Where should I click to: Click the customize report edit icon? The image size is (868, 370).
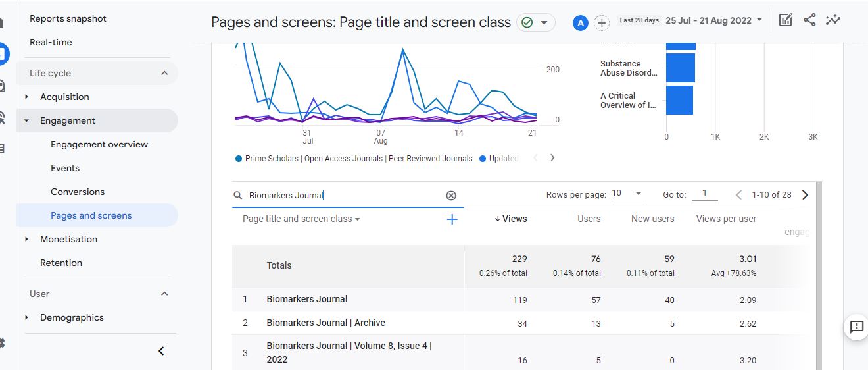(785, 20)
